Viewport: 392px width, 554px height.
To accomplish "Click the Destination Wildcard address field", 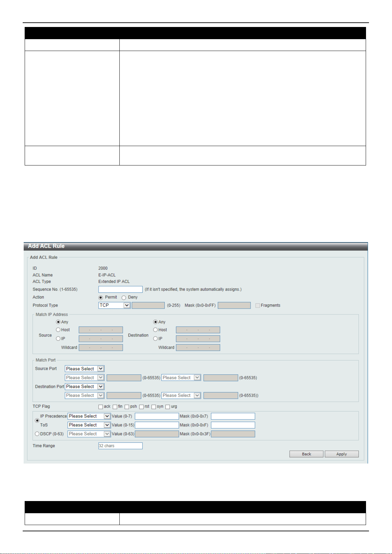I will point(198,347).
